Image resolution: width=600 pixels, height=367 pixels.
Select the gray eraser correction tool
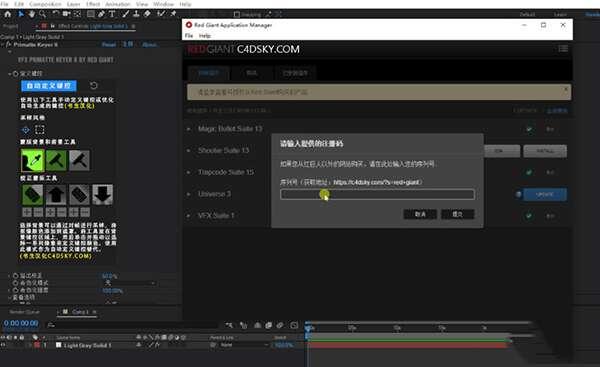pyautogui.click(x=79, y=195)
